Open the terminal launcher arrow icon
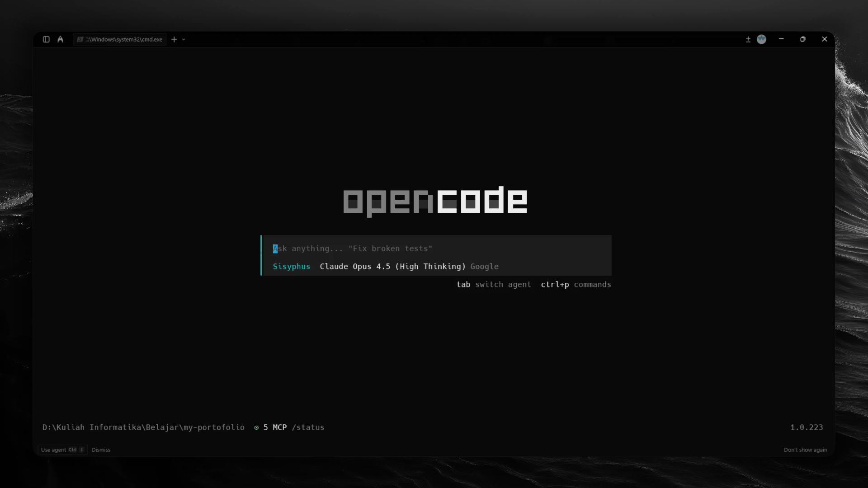The image size is (868, 488). pos(61,39)
